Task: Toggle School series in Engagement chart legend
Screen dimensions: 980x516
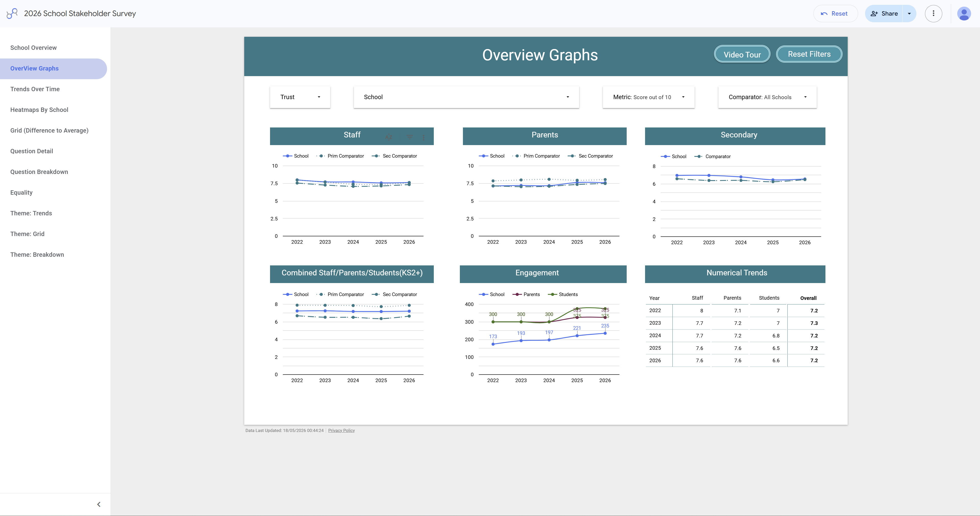Action: click(492, 295)
